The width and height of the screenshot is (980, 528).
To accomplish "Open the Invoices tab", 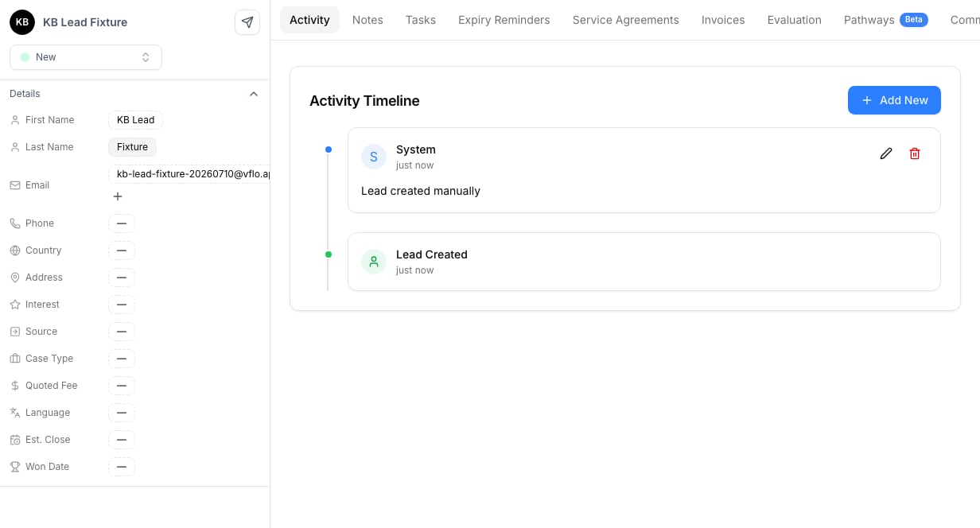I will click(x=723, y=20).
